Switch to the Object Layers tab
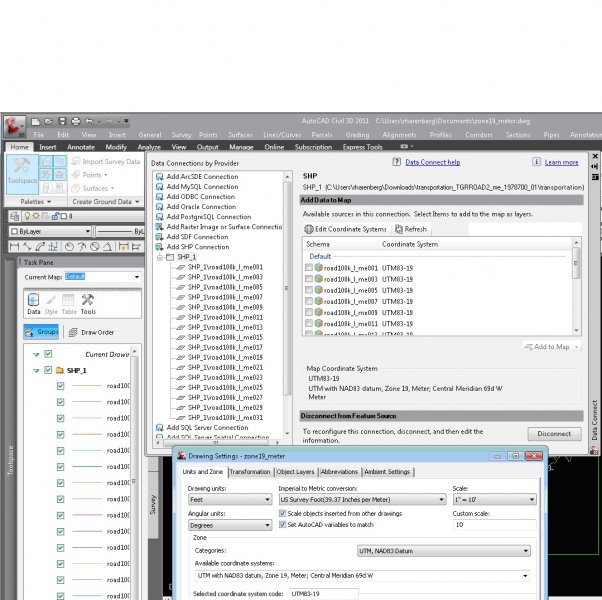 click(x=295, y=472)
